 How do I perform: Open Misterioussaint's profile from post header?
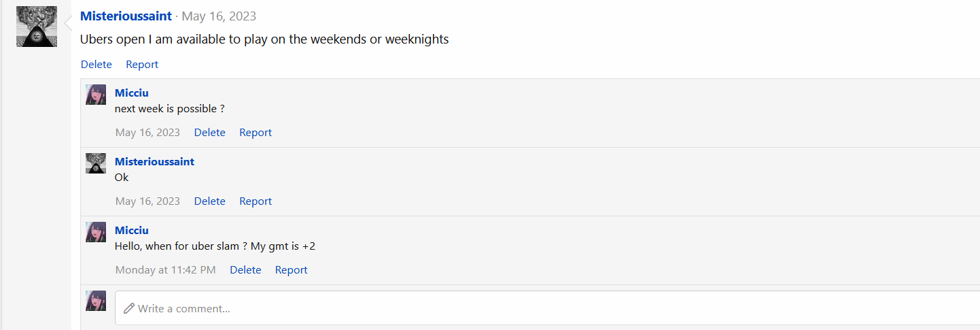tap(126, 16)
